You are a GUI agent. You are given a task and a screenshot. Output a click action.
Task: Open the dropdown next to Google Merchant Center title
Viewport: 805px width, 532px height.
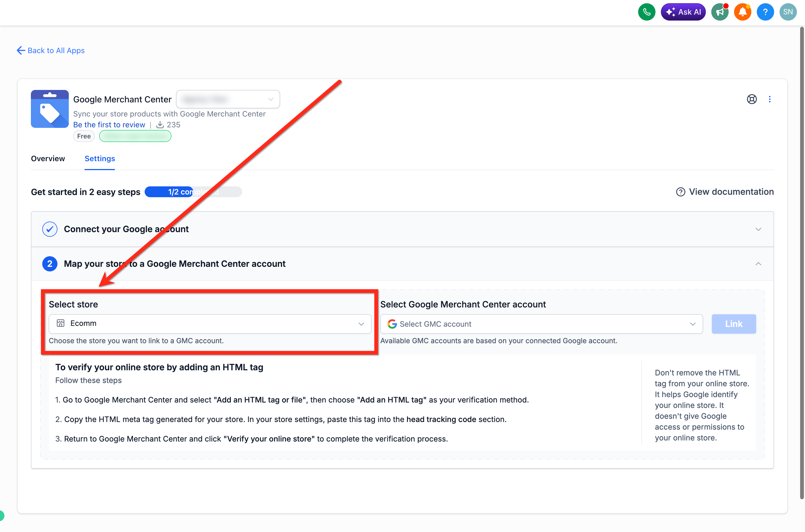tap(228, 99)
